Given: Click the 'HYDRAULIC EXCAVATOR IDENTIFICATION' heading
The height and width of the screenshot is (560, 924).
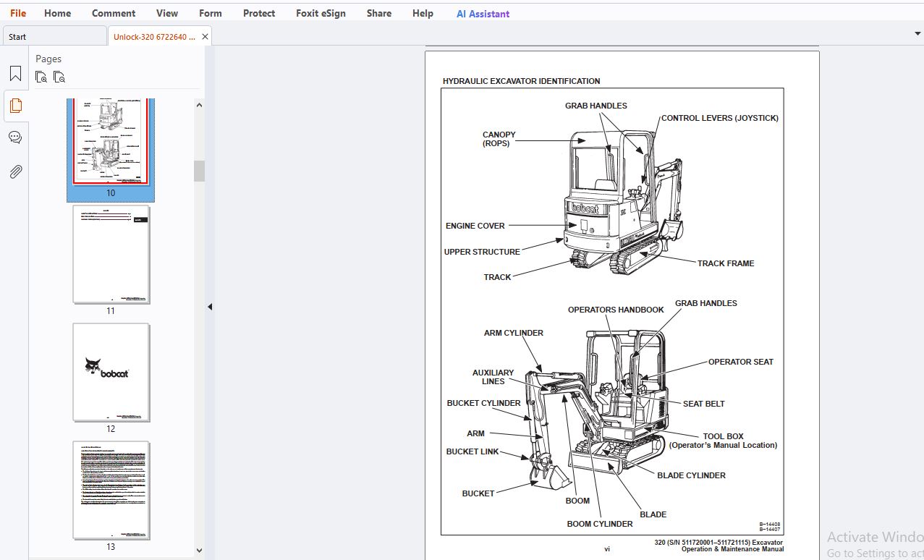Looking at the screenshot, I should 521,81.
